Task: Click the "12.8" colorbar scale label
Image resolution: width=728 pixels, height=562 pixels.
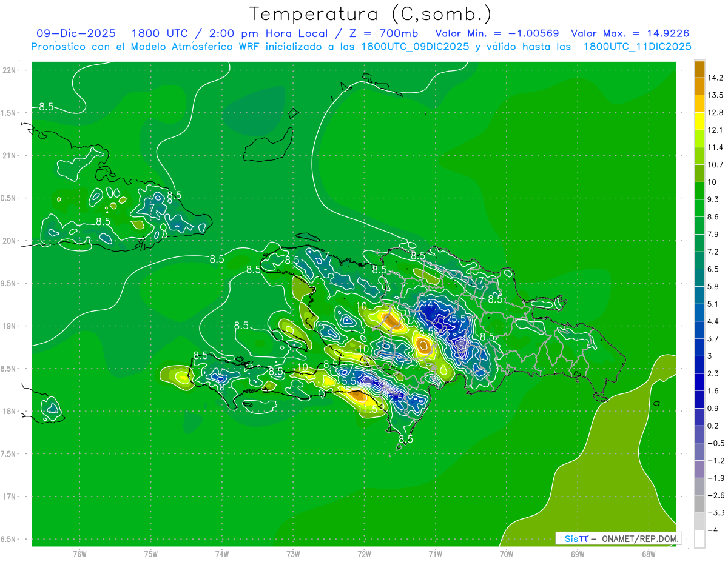Action: point(716,112)
